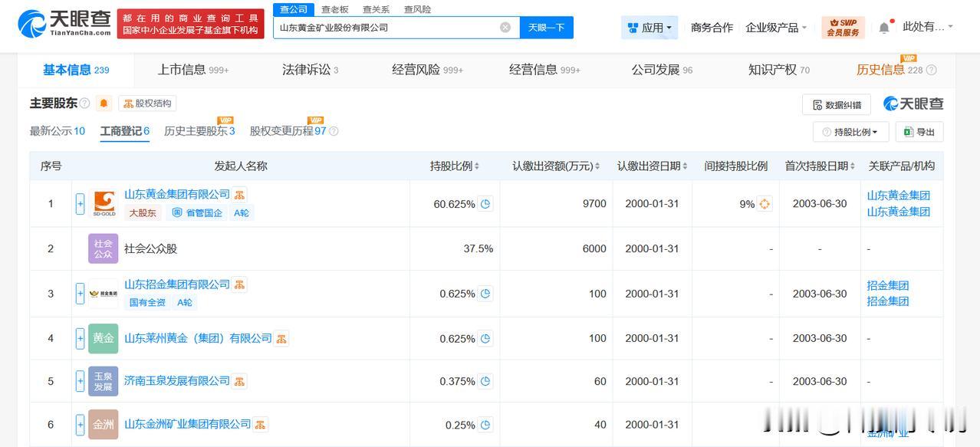Viewport: 980px width, 447px height.
Task: Open the 商务合作 link
Action: point(712,28)
